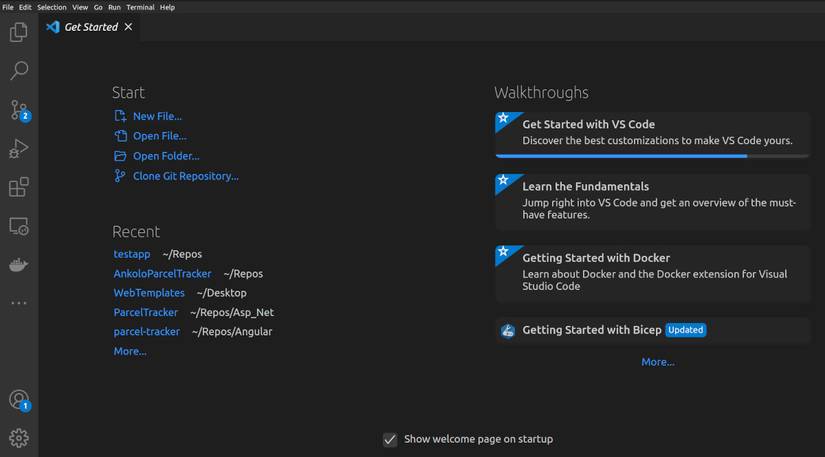The image size is (825, 457).
Task: Click star badge on Learn the Fundamentals
Action: pyautogui.click(x=504, y=180)
